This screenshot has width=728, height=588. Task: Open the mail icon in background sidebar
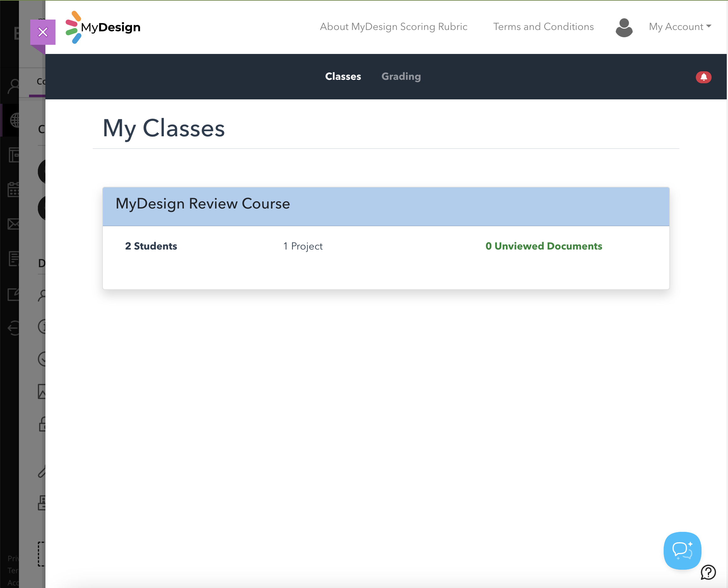point(14,224)
